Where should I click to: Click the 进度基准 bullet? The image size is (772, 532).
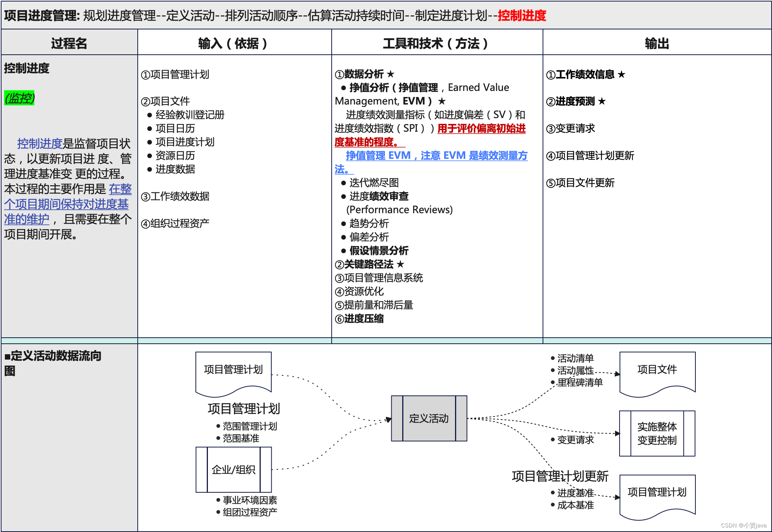coord(572,493)
